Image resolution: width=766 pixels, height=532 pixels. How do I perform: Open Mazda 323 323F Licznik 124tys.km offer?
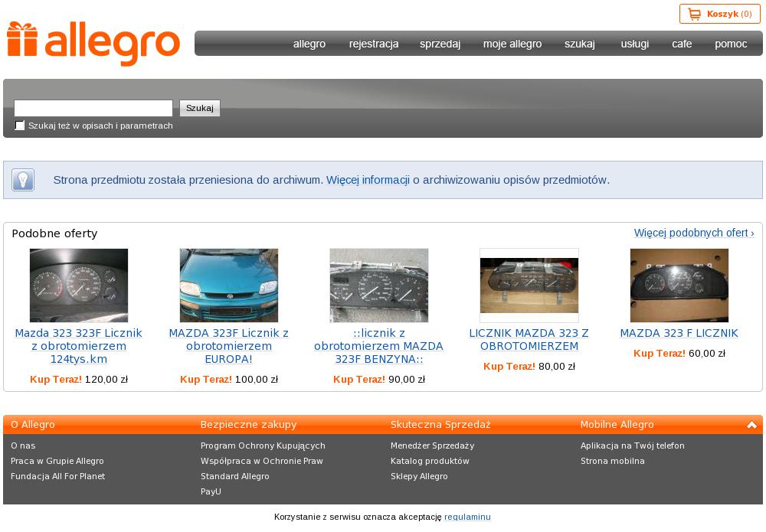coord(79,346)
